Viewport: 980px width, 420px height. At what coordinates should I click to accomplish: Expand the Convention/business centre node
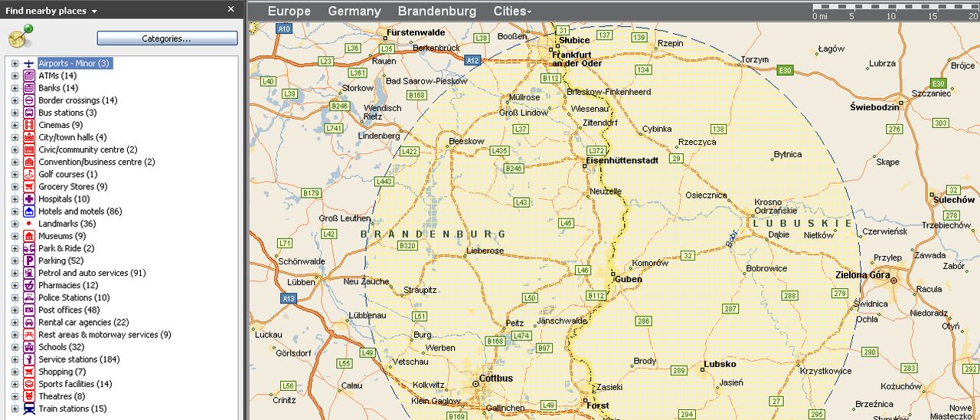(15, 162)
